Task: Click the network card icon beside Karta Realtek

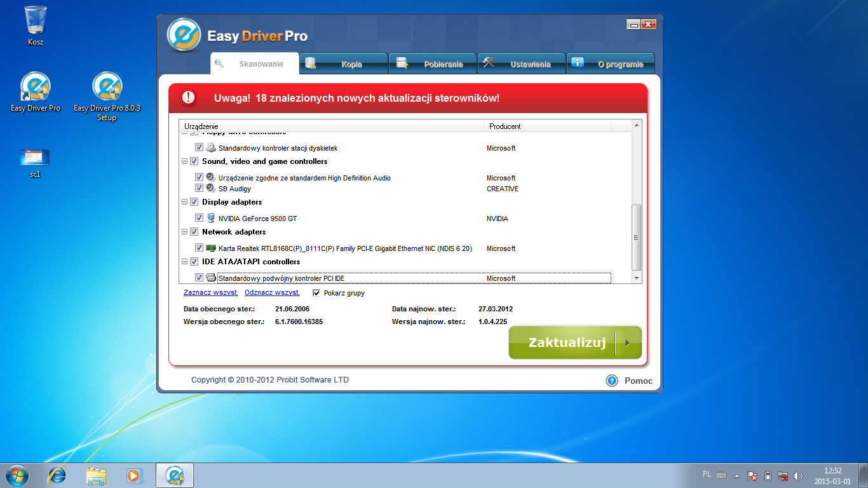Action: (211, 248)
